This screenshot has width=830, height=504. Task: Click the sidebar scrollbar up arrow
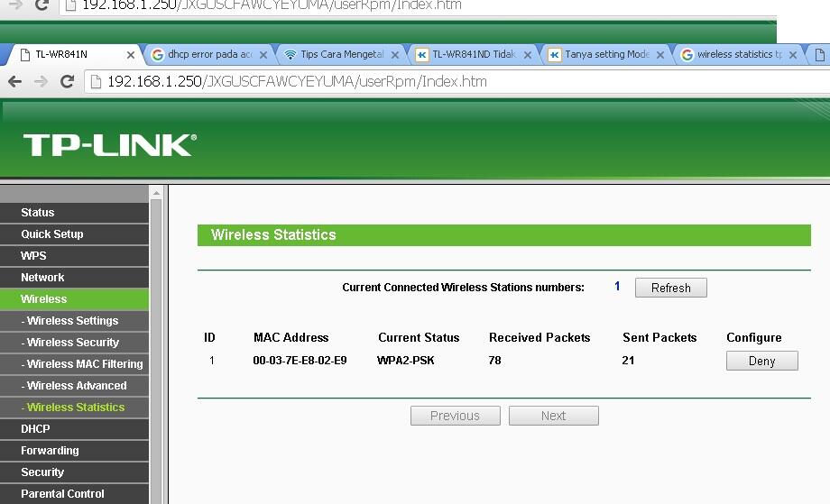156,194
